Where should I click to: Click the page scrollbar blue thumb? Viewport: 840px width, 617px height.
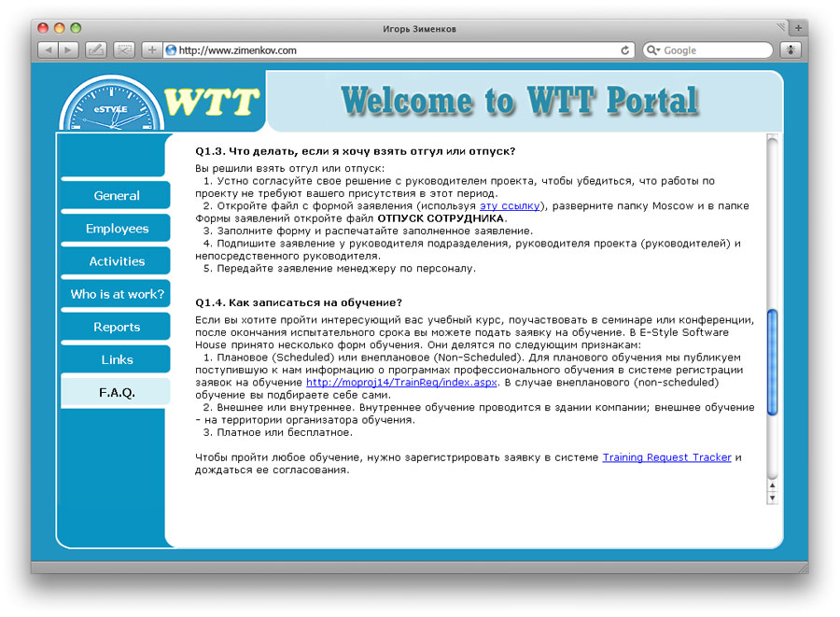772,362
